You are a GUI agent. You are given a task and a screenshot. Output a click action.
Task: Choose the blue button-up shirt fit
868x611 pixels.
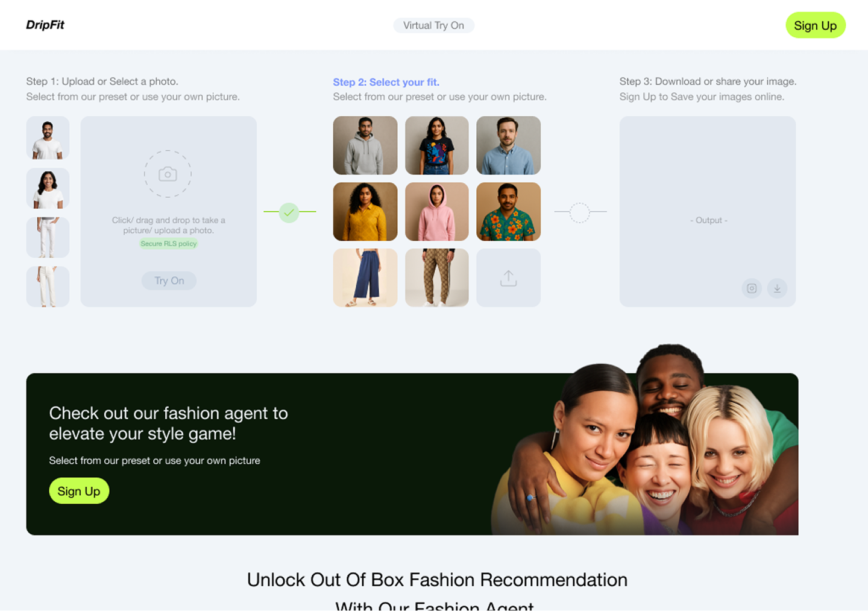[x=508, y=145]
